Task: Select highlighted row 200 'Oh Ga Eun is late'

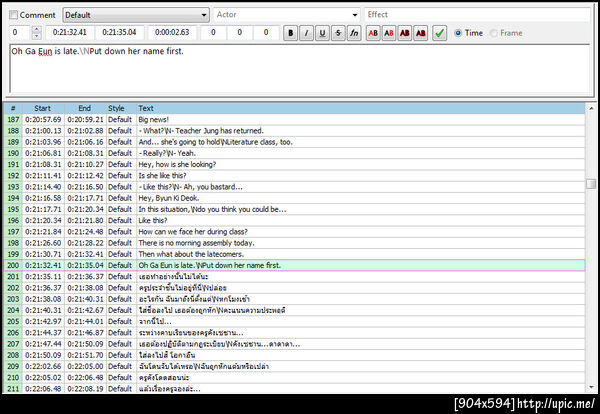Action: 294,265
